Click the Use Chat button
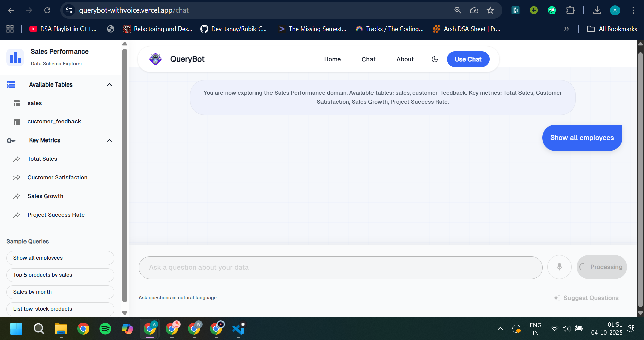 [x=468, y=59]
